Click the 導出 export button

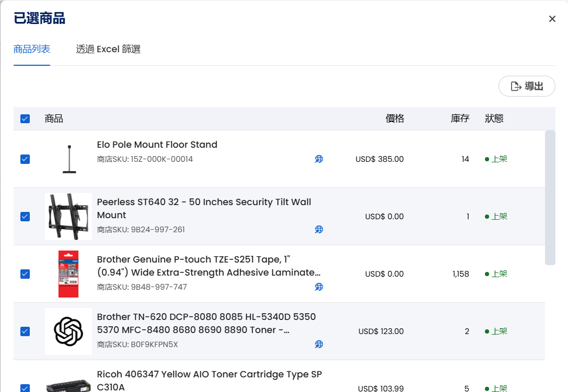click(x=527, y=86)
